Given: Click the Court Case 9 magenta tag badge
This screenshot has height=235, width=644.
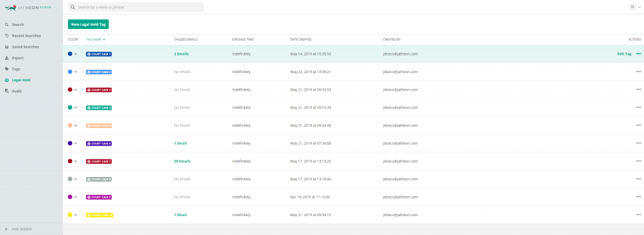Looking at the screenshot, I should pyautogui.click(x=99, y=197).
